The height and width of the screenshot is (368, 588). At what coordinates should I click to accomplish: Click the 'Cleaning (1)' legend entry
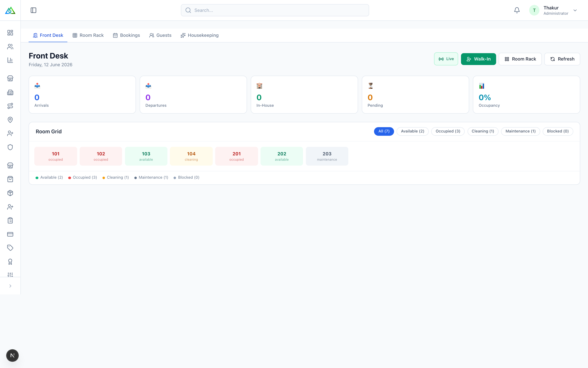(x=116, y=177)
